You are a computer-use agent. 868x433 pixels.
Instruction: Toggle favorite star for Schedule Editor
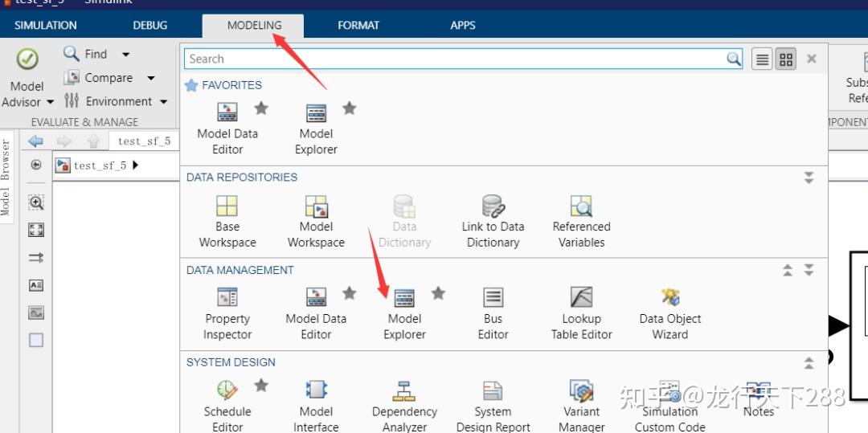pos(261,386)
